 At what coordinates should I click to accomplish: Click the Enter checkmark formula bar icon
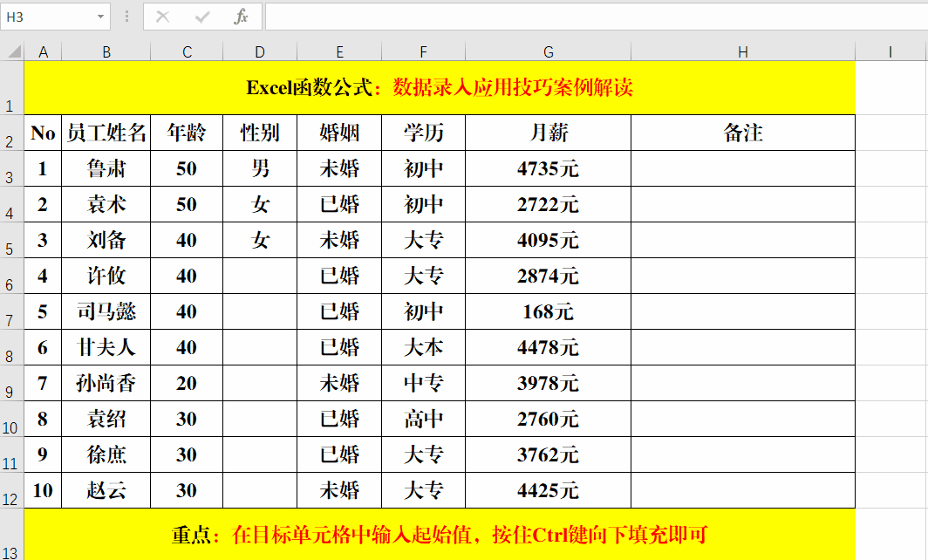point(201,17)
